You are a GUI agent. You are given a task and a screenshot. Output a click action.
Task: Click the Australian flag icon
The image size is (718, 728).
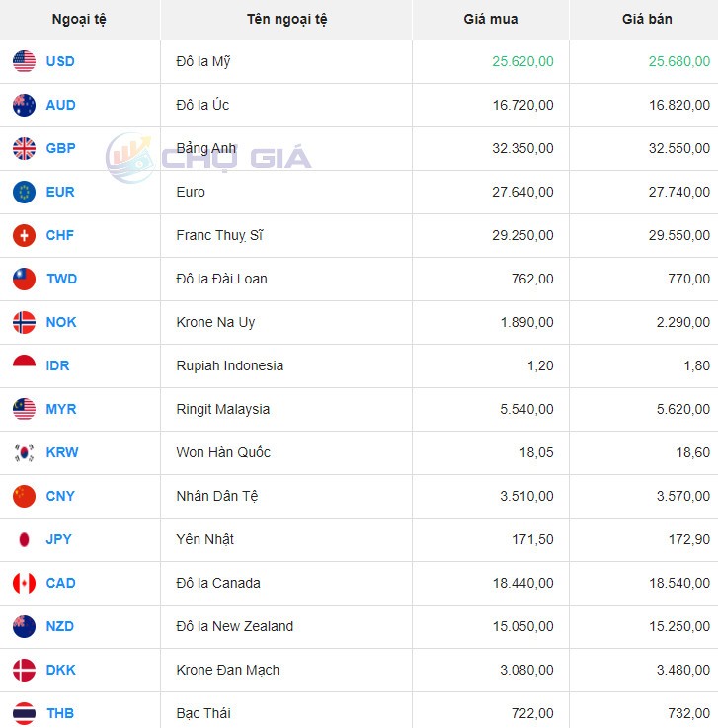(25, 105)
